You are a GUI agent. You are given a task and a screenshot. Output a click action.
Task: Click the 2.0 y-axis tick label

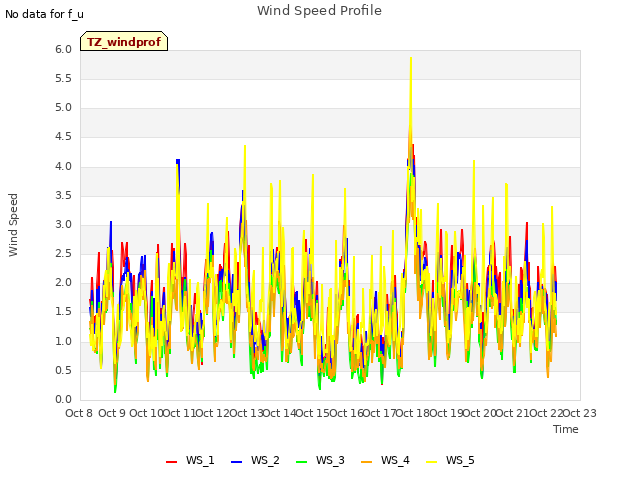pyautogui.click(x=64, y=282)
